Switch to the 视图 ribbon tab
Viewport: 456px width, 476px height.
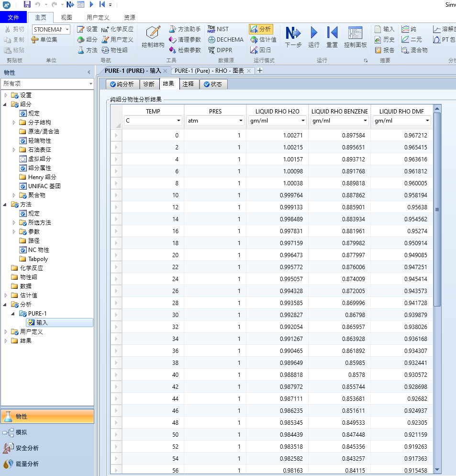tap(67, 17)
